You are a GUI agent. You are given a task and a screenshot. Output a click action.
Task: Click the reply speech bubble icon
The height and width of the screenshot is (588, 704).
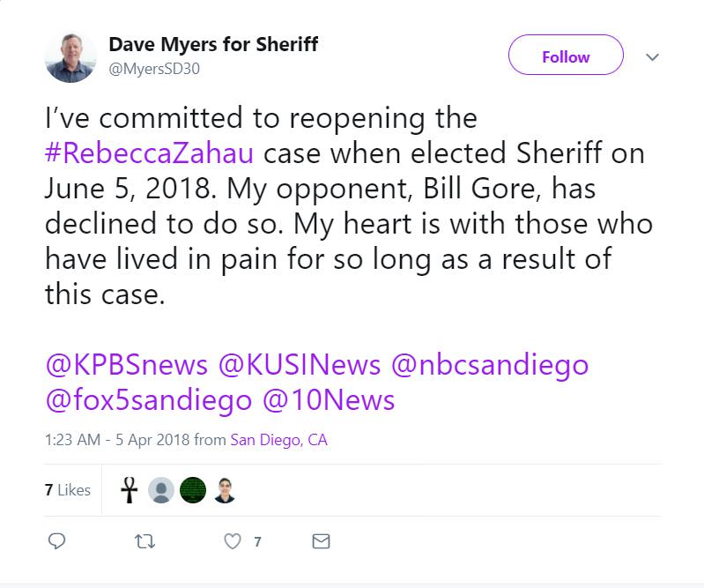pyautogui.click(x=56, y=541)
